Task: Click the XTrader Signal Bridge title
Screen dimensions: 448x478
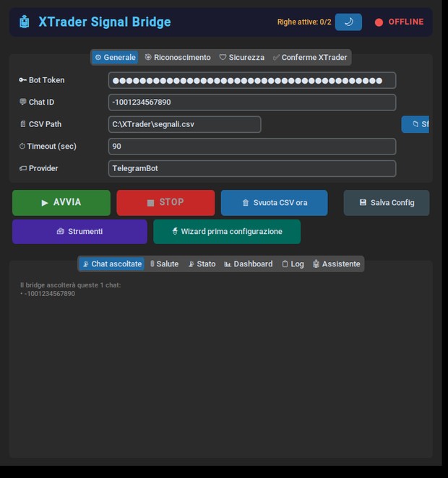Action: [x=105, y=22]
